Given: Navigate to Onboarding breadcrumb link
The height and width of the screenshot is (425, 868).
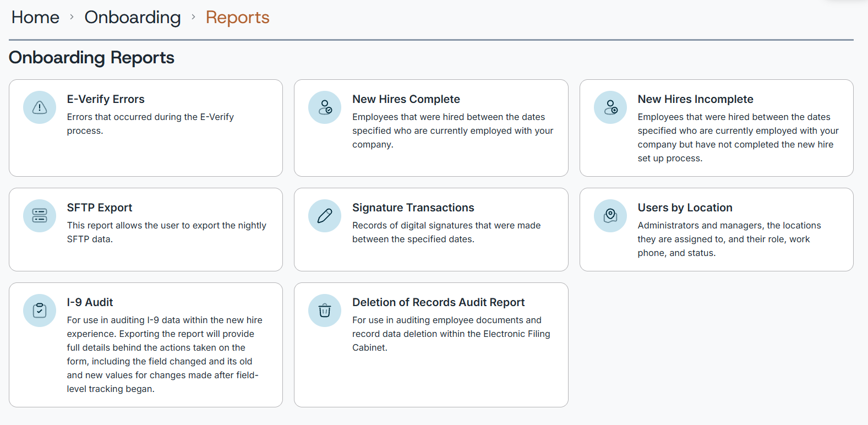Looking at the screenshot, I should click(x=133, y=18).
